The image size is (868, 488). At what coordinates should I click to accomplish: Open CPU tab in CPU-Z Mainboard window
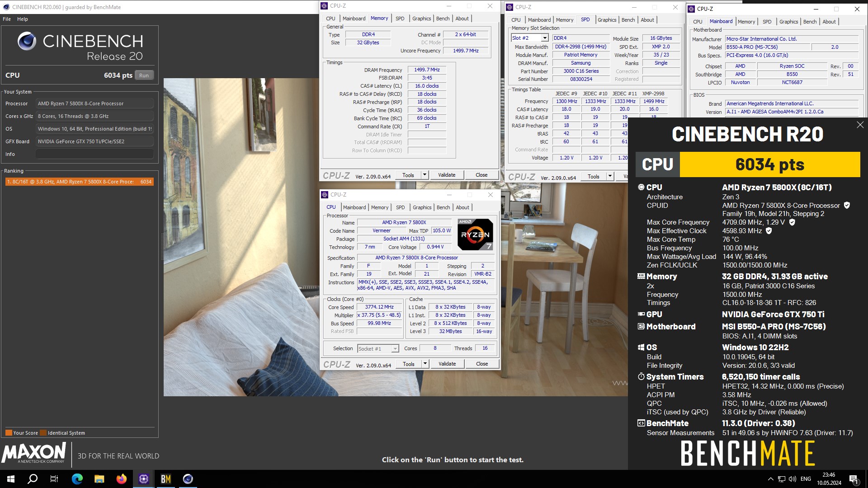coord(698,22)
